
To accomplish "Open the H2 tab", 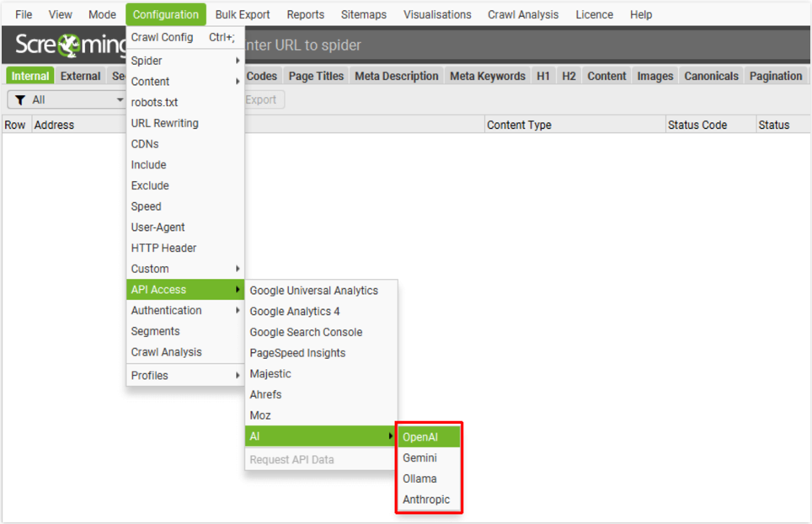I will [x=569, y=76].
